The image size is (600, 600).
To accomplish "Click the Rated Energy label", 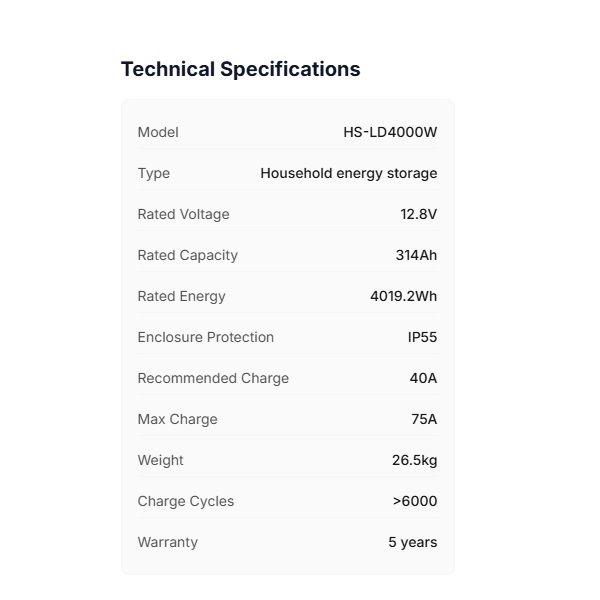I will [181, 296].
